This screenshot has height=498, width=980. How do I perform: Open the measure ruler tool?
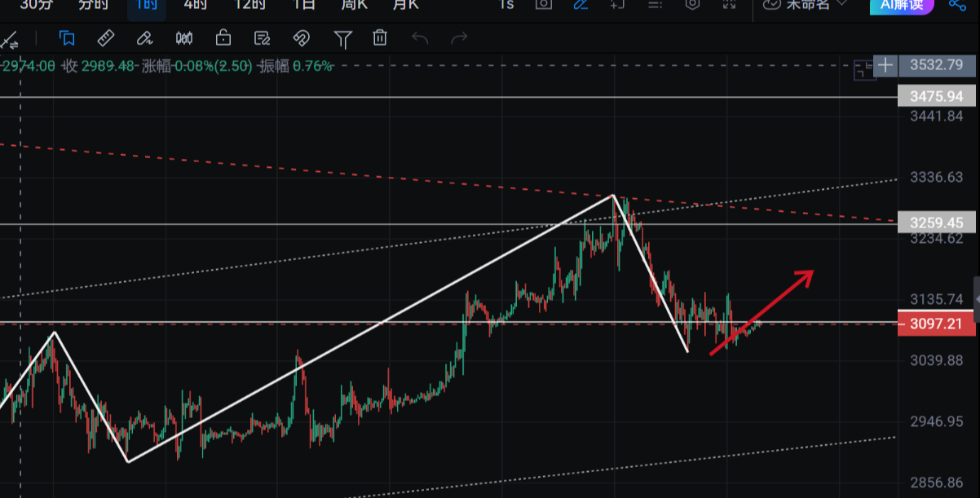[104, 37]
